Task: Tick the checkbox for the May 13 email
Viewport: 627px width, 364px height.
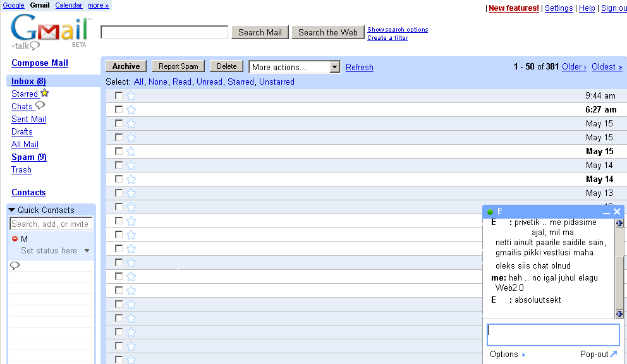Action: click(x=119, y=193)
